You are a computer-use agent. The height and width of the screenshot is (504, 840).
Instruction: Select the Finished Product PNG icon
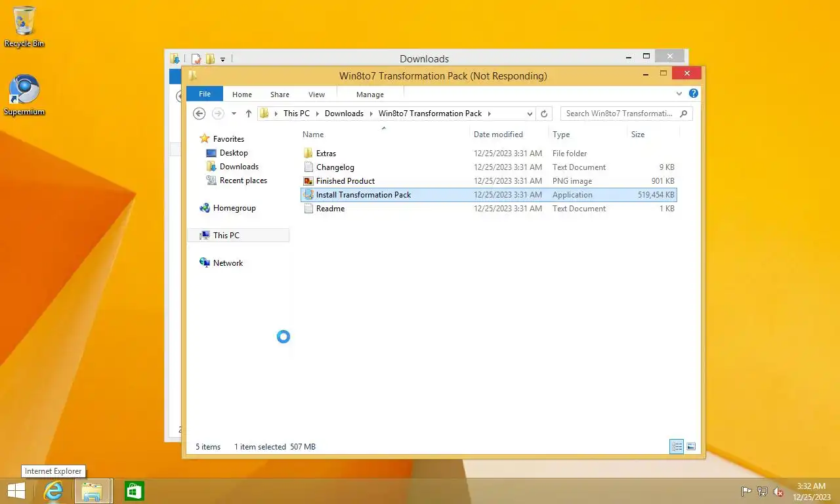click(x=309, y=180)
